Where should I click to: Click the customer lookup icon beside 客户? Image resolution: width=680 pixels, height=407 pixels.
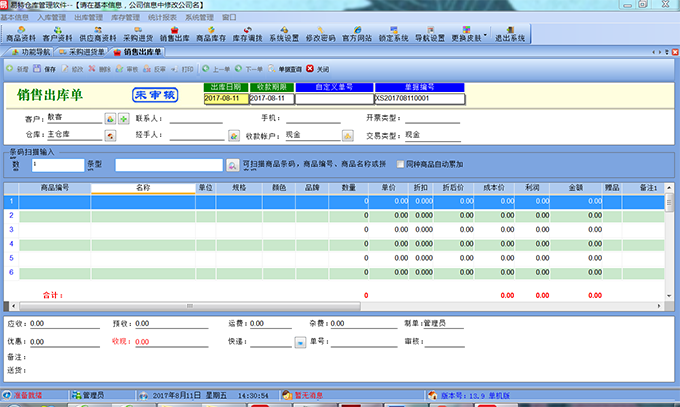[x=110, y=118]
